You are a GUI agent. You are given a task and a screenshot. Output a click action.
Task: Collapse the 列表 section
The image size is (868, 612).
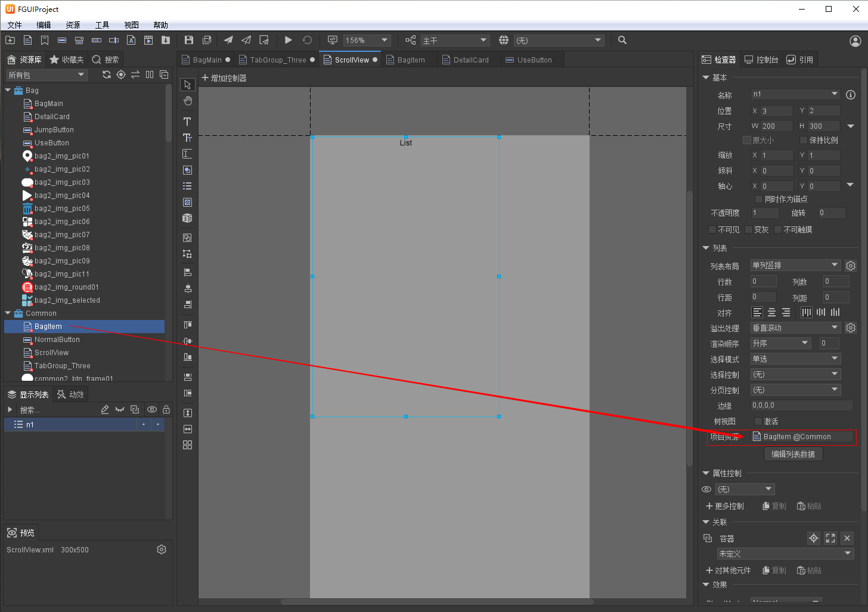click(x=706, y=248)
